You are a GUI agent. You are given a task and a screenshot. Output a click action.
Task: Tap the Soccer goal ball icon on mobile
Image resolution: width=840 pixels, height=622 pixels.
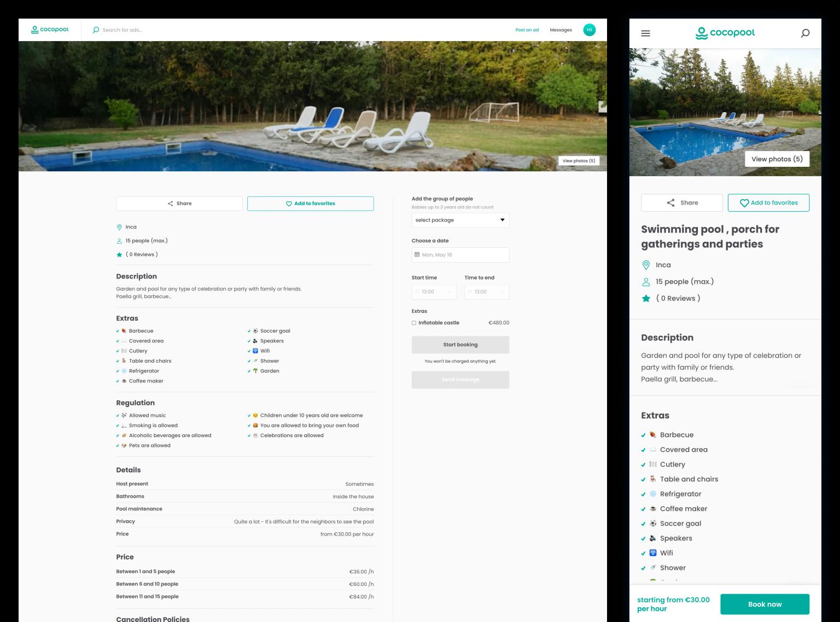653,524
